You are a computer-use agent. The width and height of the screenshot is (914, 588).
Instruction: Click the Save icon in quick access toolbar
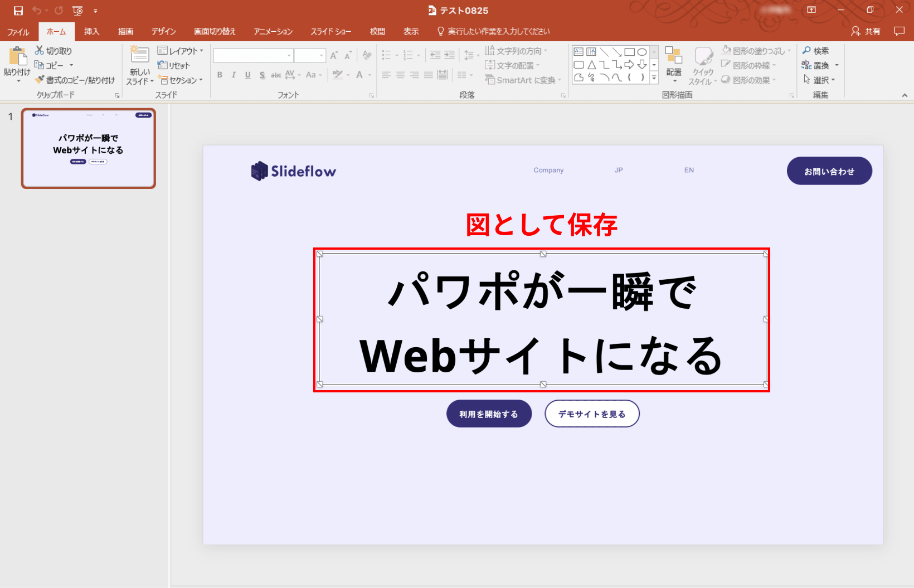pyautogui.click(x=18, y=11)
